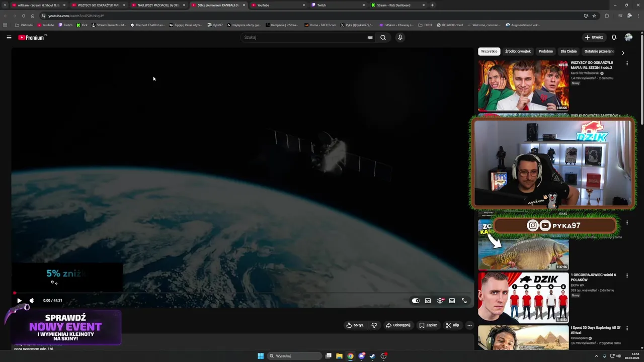Viewport: 644px width, 362px height.
Task: Like the video with 66 tys.
Action: (x=355, y=325)
